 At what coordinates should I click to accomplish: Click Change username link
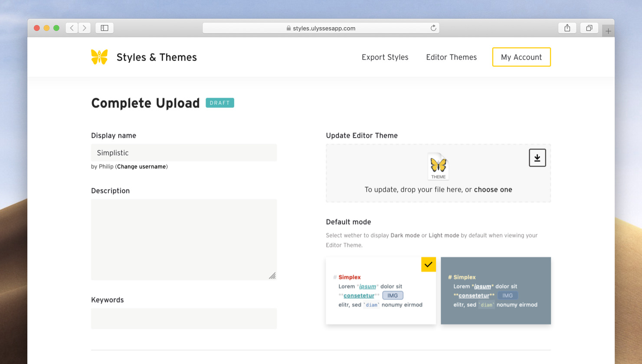click(x=141, y=166)
